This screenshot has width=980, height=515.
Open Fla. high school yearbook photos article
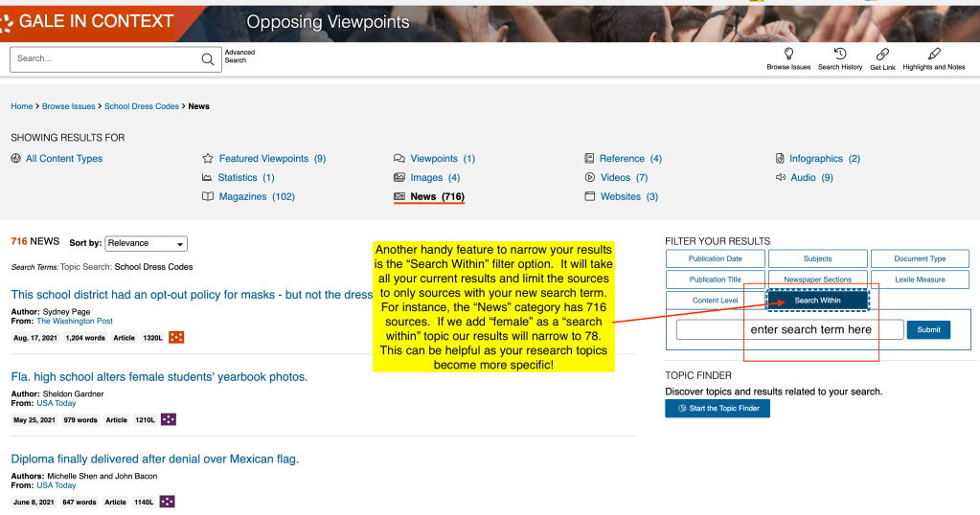pos(159,377)
